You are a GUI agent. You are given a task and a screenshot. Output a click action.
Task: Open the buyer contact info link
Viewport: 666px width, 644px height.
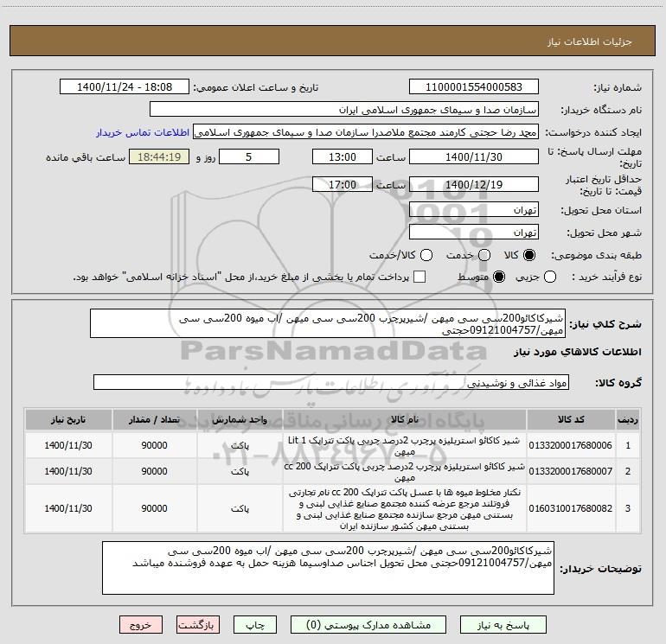(143, 132)
